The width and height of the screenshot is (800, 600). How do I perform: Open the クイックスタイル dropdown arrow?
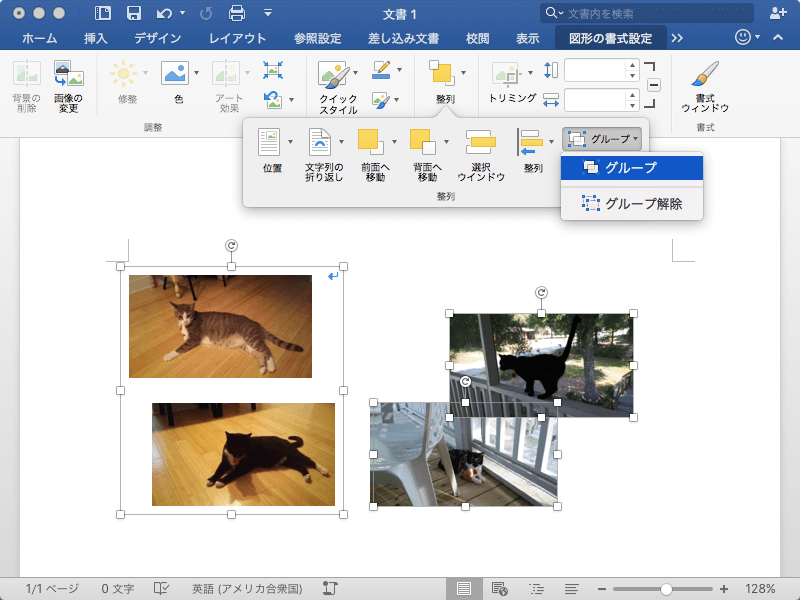[356, 72]
